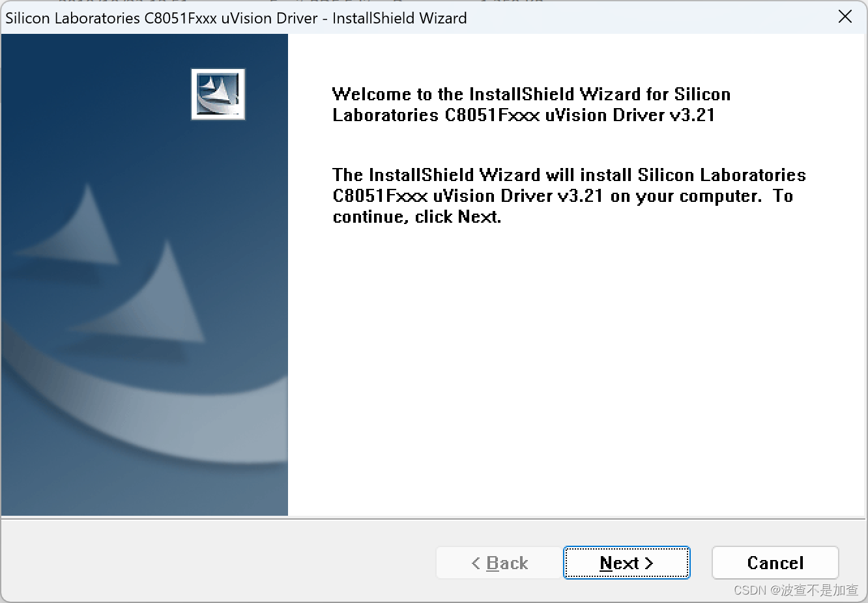Click the 'Welcome to the InstallShield Wizard' heading
The height and width of the screenshot is (603, 868).
pyautogui.click(x=531, y=104)
